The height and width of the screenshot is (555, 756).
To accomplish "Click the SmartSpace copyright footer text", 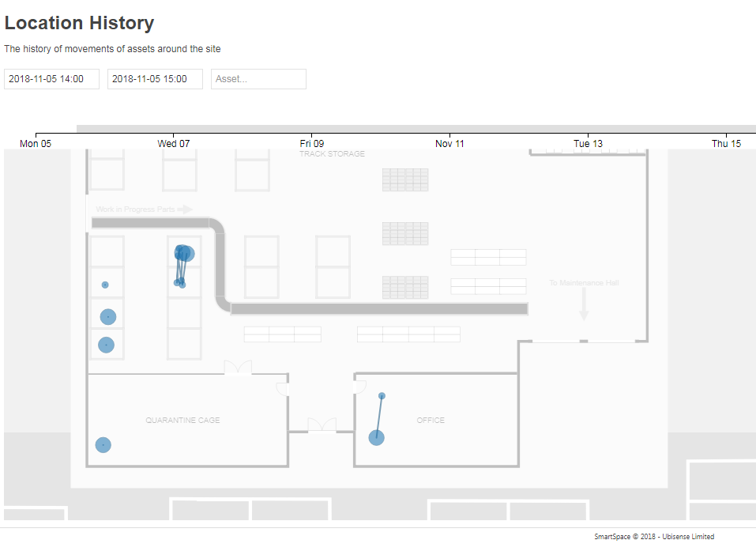I will [x=654, y=537].
